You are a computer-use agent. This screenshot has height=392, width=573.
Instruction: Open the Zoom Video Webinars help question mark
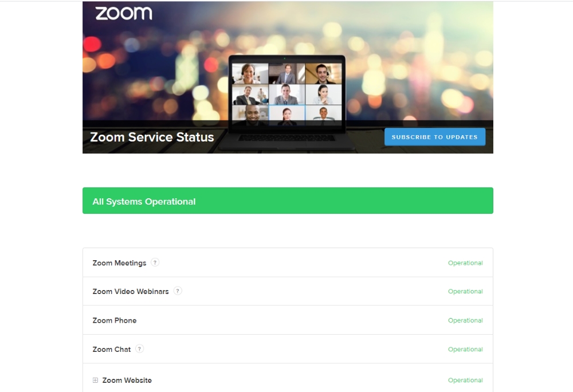click(178, 291)
